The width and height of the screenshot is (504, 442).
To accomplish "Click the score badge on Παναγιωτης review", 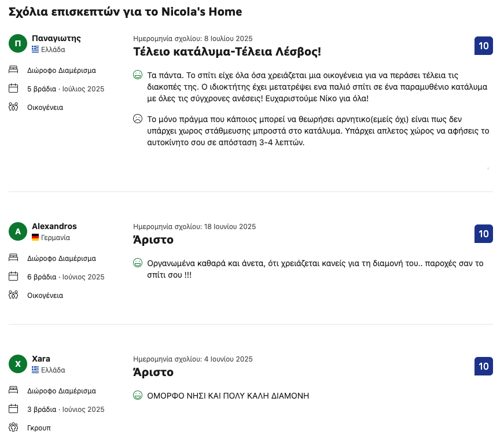I will pos(483,46).
